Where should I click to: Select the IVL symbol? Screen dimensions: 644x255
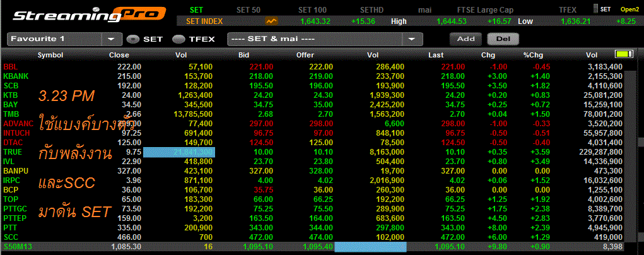(x=9, y=161)
